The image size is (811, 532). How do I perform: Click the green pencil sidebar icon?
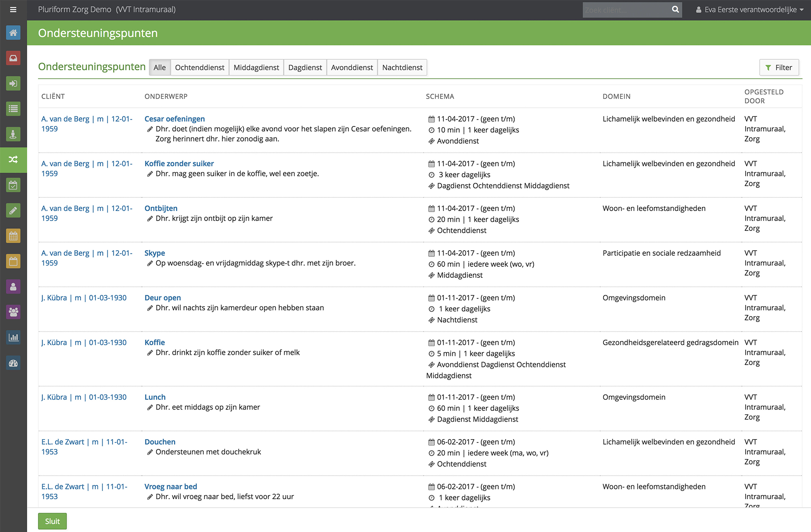[x=13, y=210]
